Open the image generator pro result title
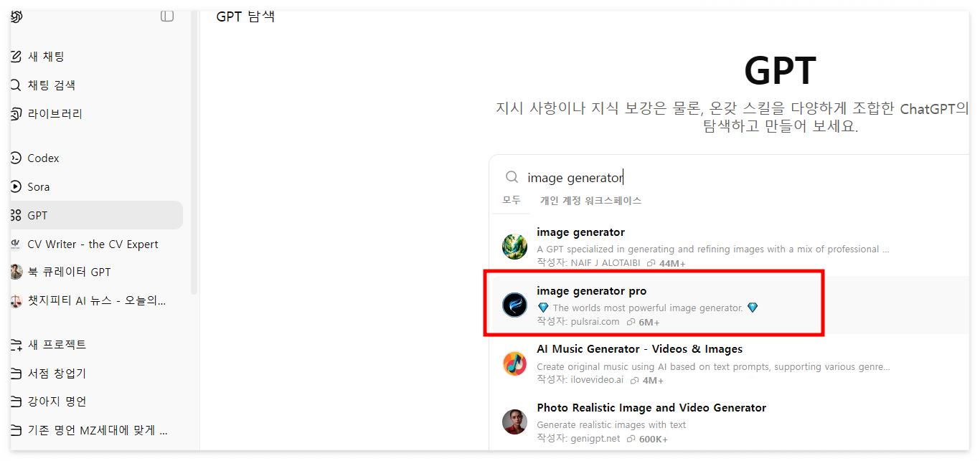 592,291
